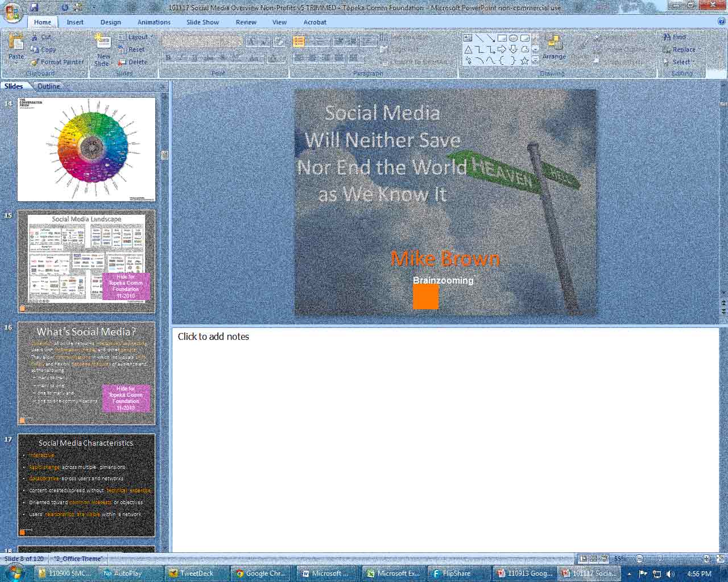This screenshot has height=582, width=728.
Task: Open the Replace dropdown
Action: (681, 49)
